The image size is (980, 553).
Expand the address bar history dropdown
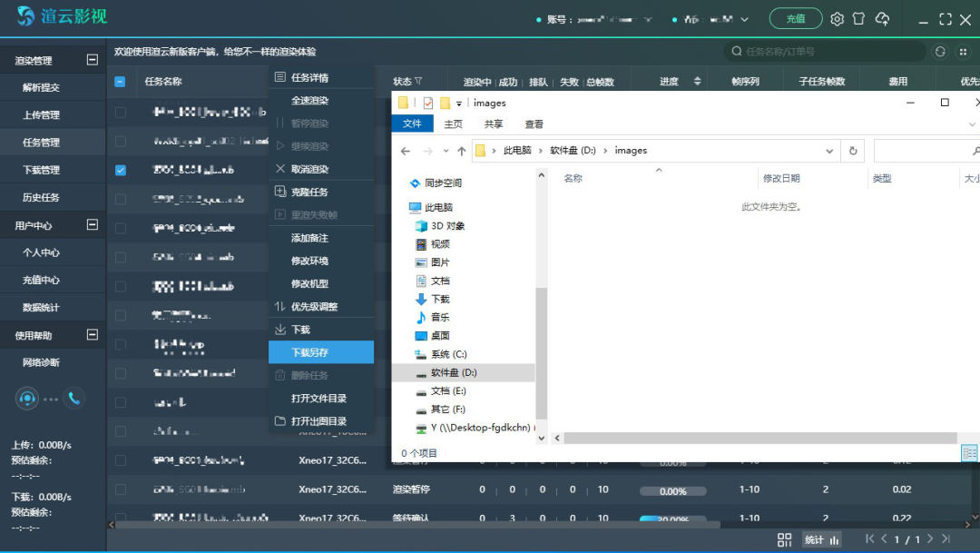[x=829, y=151]
